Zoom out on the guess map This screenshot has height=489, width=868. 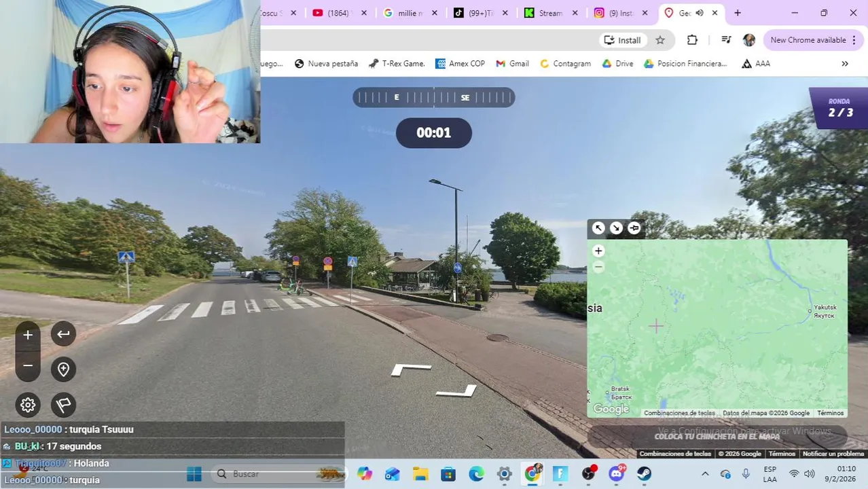598,267
